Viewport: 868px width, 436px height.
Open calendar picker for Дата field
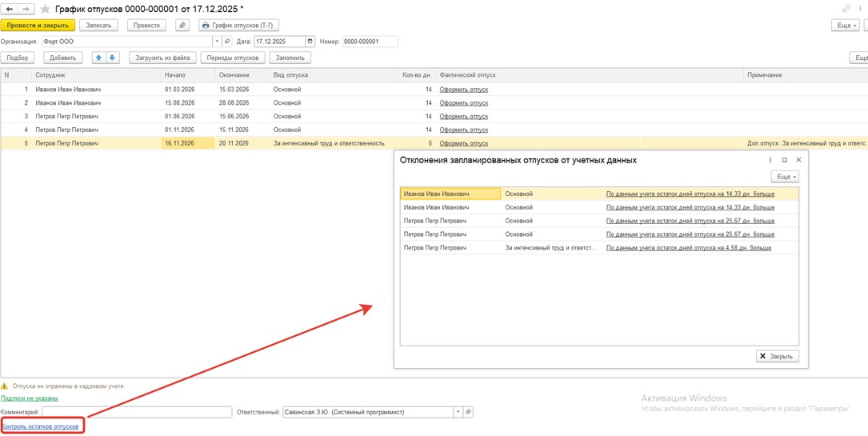click(310, 42)
